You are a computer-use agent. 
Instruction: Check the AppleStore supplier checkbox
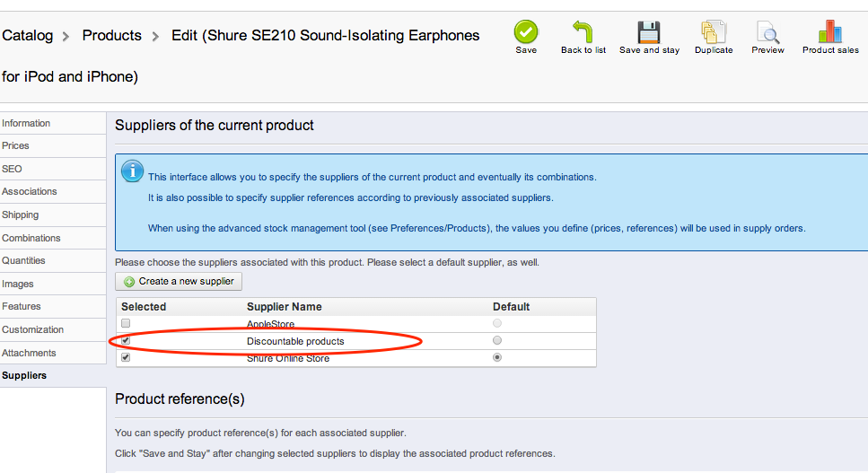tap(126, 323)
